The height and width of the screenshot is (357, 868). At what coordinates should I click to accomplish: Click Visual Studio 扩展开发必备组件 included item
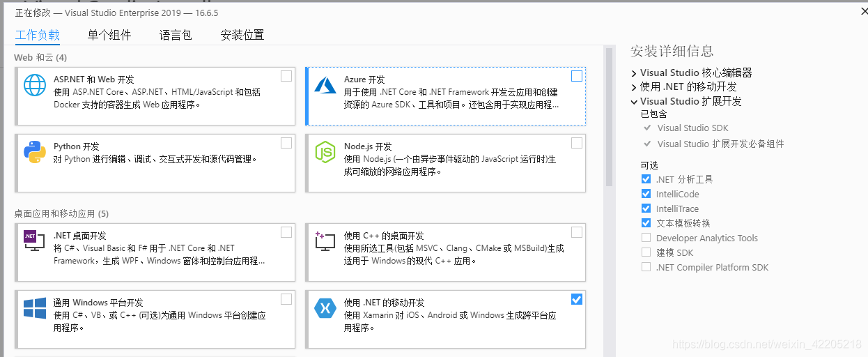pyautogui.click(x=720, y=144)
